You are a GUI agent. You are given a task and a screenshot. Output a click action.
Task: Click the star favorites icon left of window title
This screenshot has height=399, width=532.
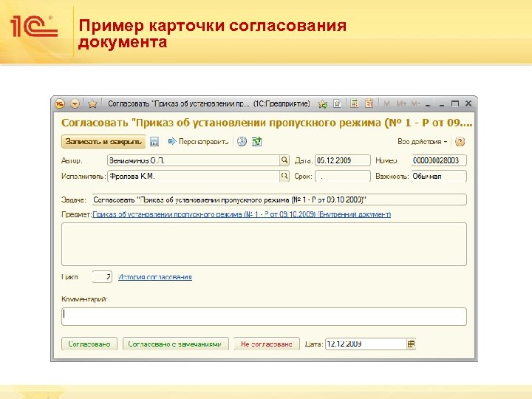[x=92, y=104]
